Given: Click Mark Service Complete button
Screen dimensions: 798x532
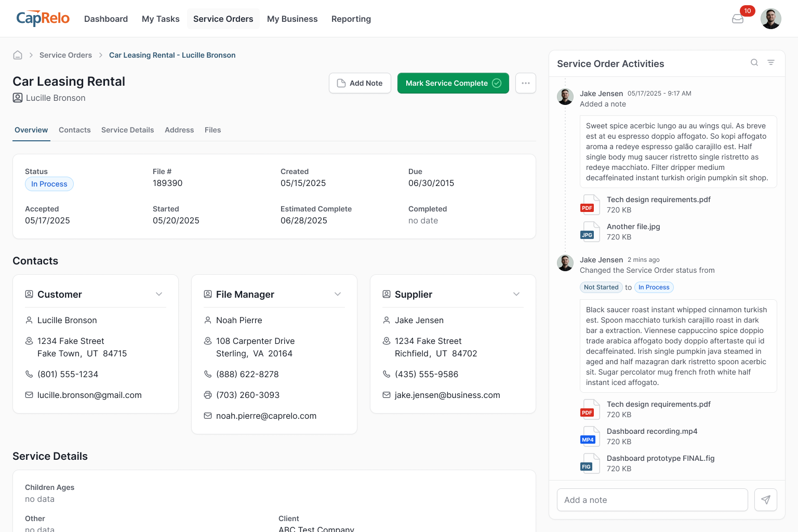Looking at the screenshot, I should pyautogui.click(x=453, y=83).
